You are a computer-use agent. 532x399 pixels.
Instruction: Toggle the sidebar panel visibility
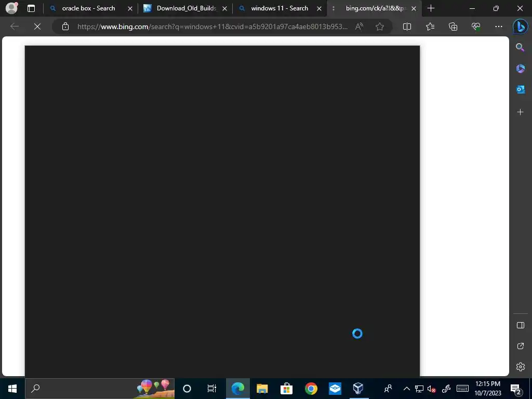(520, 325)
